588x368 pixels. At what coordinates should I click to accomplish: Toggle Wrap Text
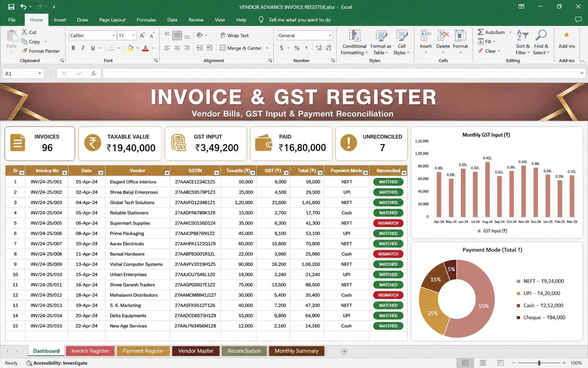point(234,35)
